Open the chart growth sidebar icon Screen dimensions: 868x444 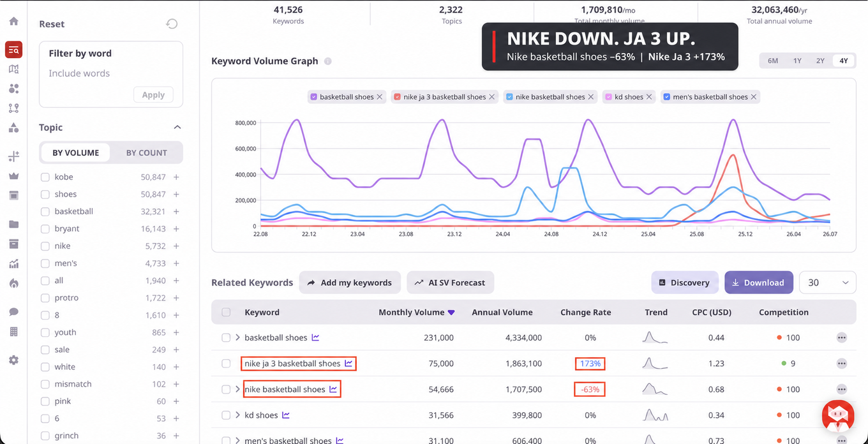click(x=13, y=263)
